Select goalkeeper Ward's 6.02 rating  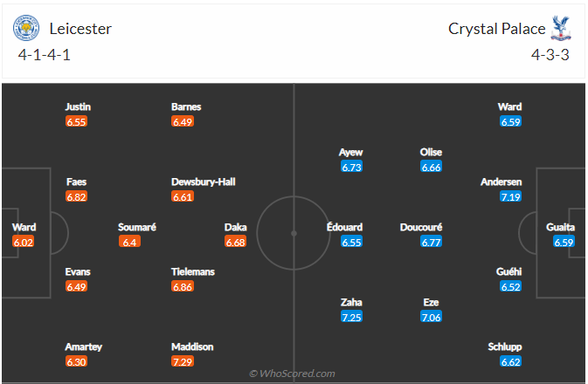pyautogui.click(x=24, y=242)
